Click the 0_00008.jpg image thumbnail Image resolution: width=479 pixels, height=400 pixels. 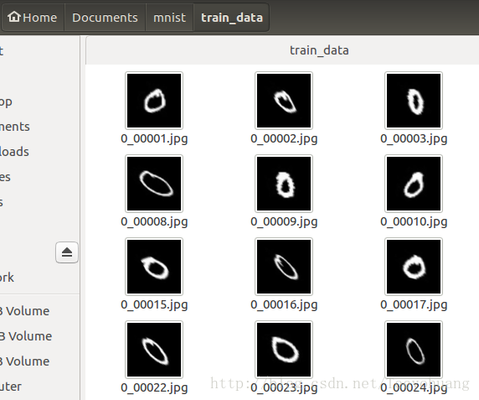click(154, 183)
